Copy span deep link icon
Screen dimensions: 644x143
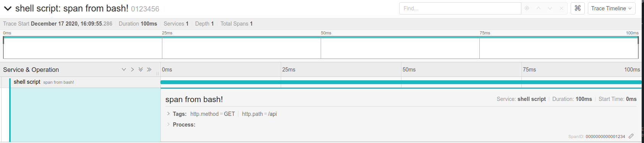coord(631,136)
